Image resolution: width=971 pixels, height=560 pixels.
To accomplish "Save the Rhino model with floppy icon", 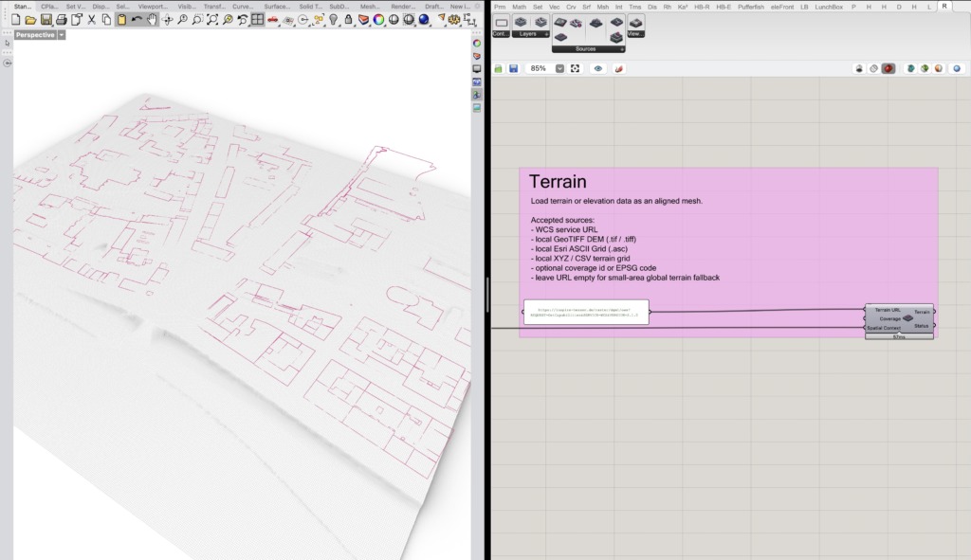I will coord(46,20).
